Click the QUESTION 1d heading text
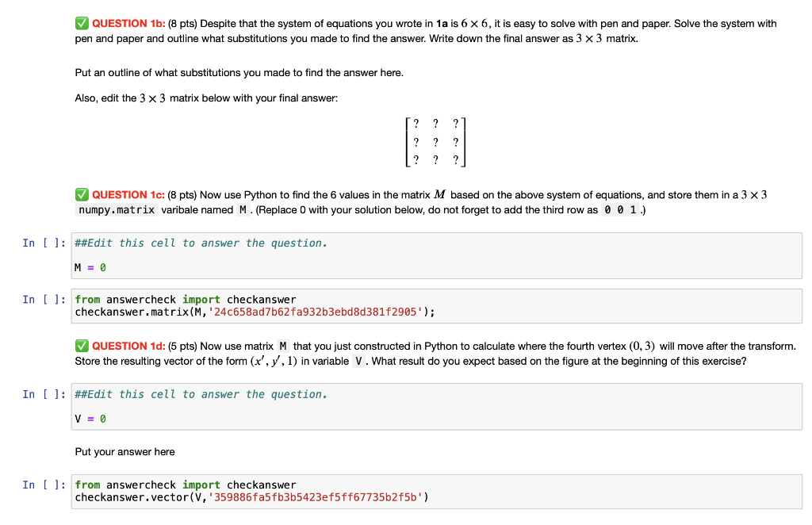This screenshot has width=812, height=525. tap(128, 345)
